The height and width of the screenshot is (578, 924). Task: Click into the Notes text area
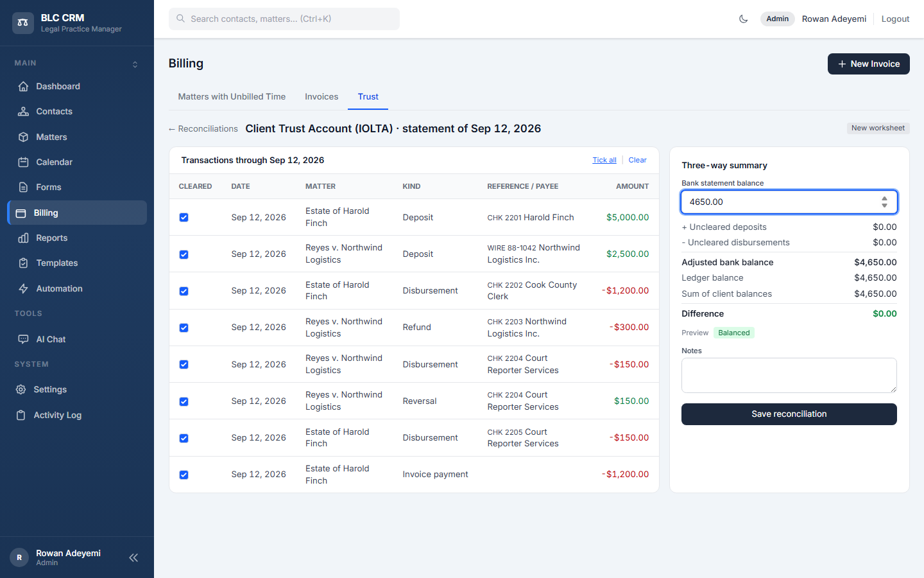(x=789, y=375)
